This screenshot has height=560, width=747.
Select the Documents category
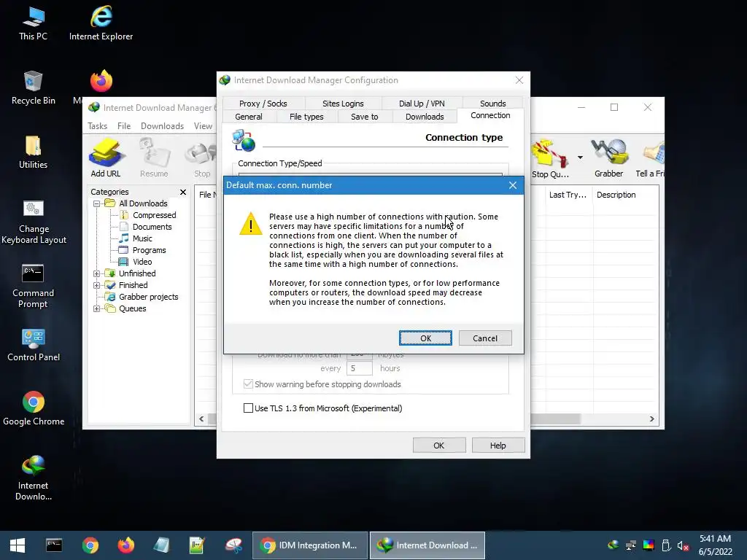pyautogui.click(x=152, y=227)
